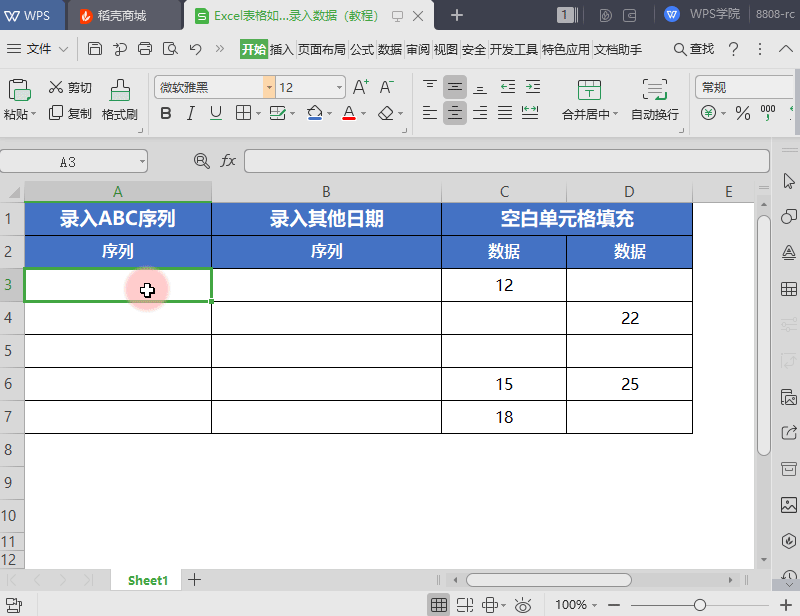Click the print icon in quick access bar

point(145,49)
